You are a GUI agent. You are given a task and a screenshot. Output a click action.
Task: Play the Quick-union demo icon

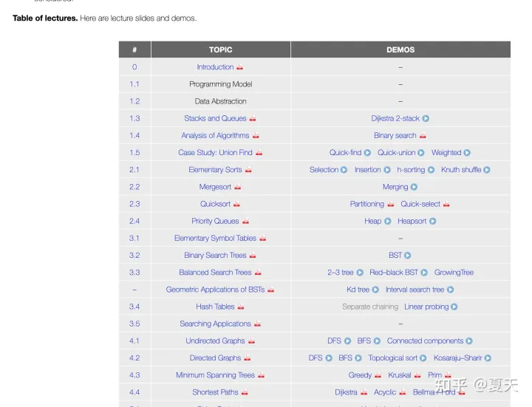tap(420, 153)
